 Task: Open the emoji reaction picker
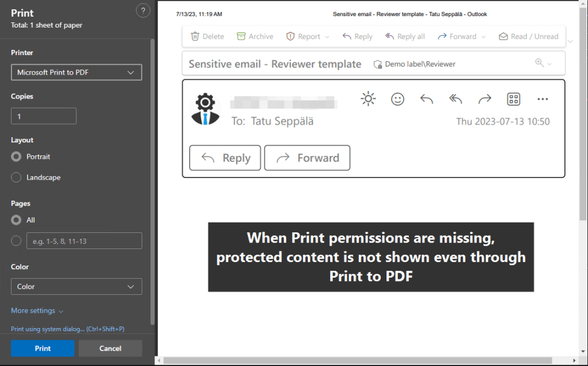tap(397, 99)
